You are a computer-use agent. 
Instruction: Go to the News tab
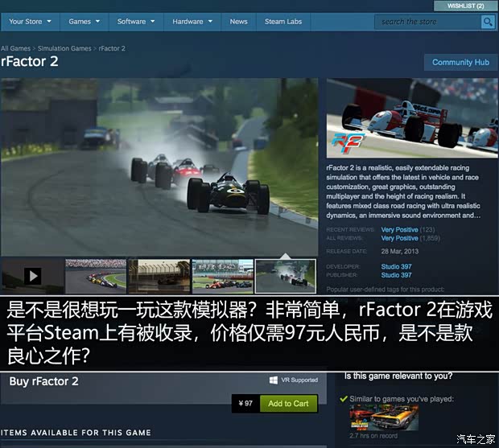(x=238, y=22)
